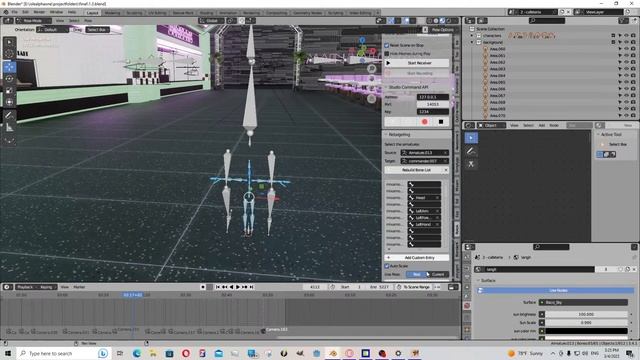Select the Annotate pencil tool in viewport

point(9,116)
